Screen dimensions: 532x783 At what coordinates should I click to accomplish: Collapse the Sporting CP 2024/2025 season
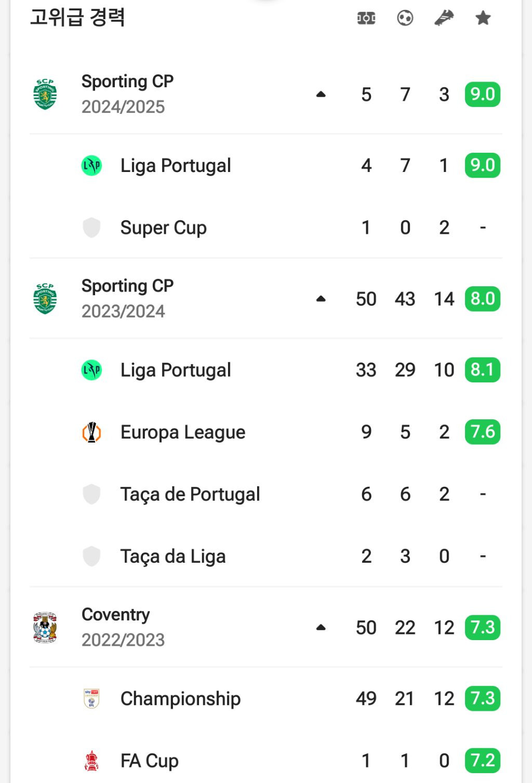pyautogui.click(x=321, y=94)
